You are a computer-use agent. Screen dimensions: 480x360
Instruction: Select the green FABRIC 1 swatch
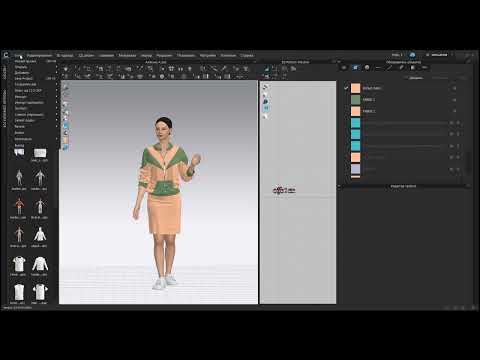pyautogui.click(x=356, y=100)
